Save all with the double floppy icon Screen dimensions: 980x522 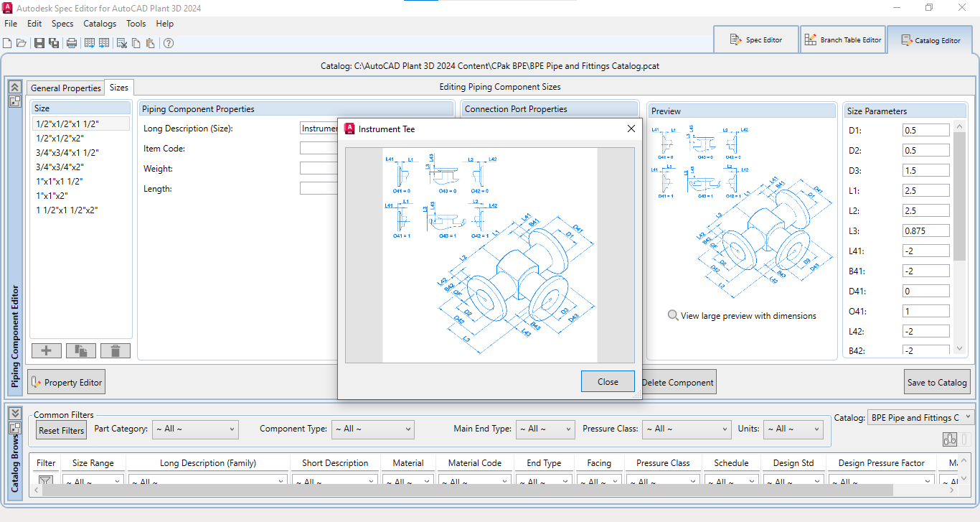[x=54, y=43]
